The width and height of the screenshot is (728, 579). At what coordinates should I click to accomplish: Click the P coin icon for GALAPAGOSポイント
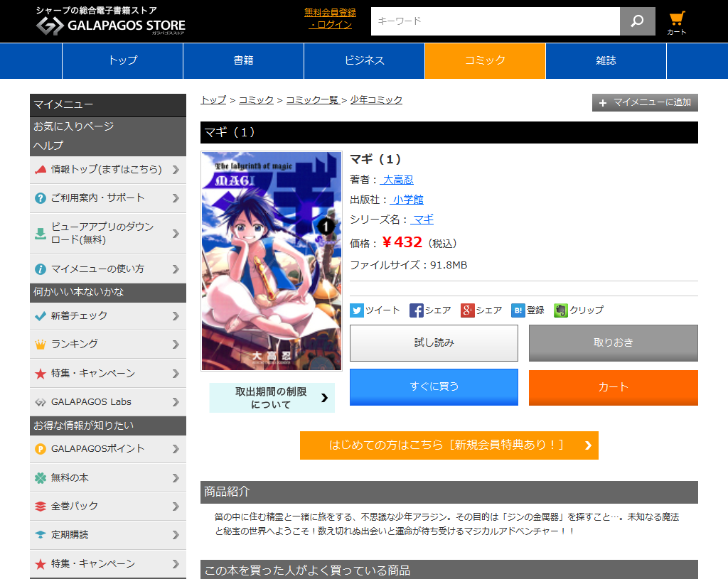[x=41, y=449]
